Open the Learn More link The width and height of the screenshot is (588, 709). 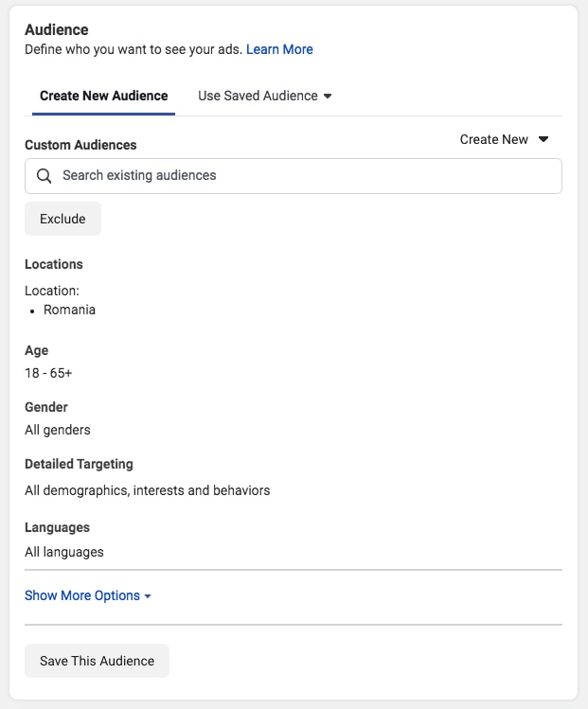[279, 49]
